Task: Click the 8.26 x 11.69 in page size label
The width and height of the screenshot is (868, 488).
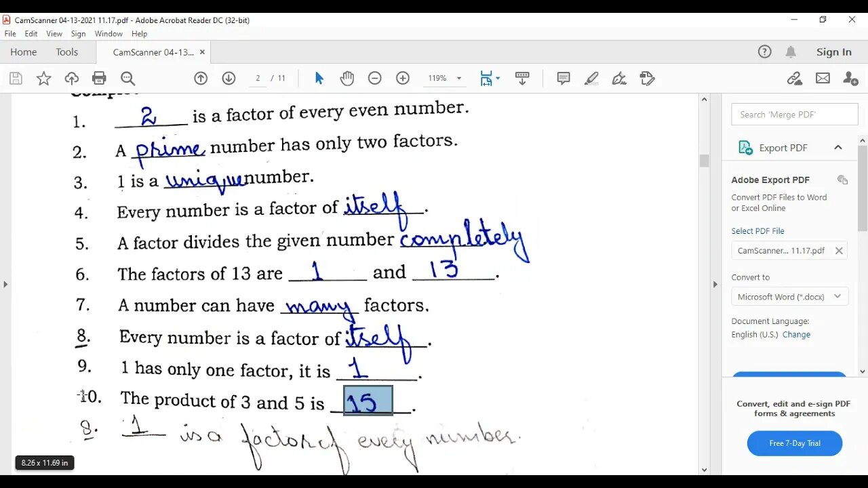Action: click(x=45, y=463)
